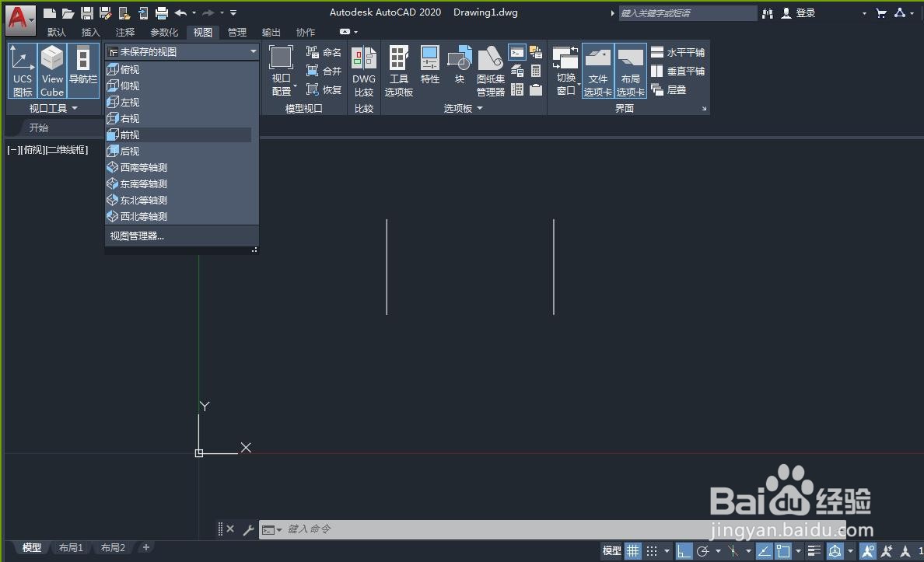Click the 垂直平铺 tile vertically icon
924x562 pixels.
click(677, 72)
